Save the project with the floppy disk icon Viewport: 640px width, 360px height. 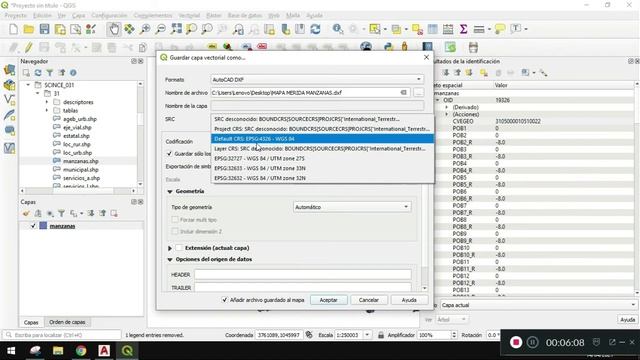click(x=44, y=29)
